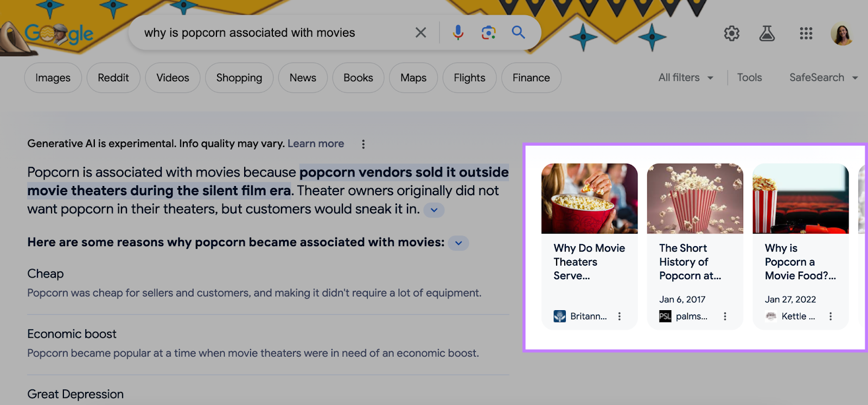This screenshot has height=405, width=868.
Task: Follow the Learn more link
Action: [x=316, y=144]
